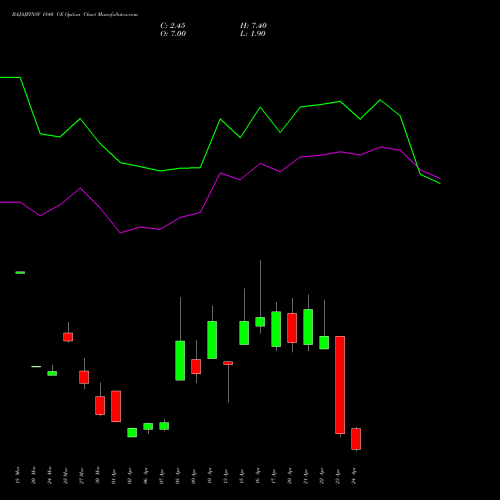Click the green indicator line's right endpoint
The image size is (500, 500).
(440, 183)
